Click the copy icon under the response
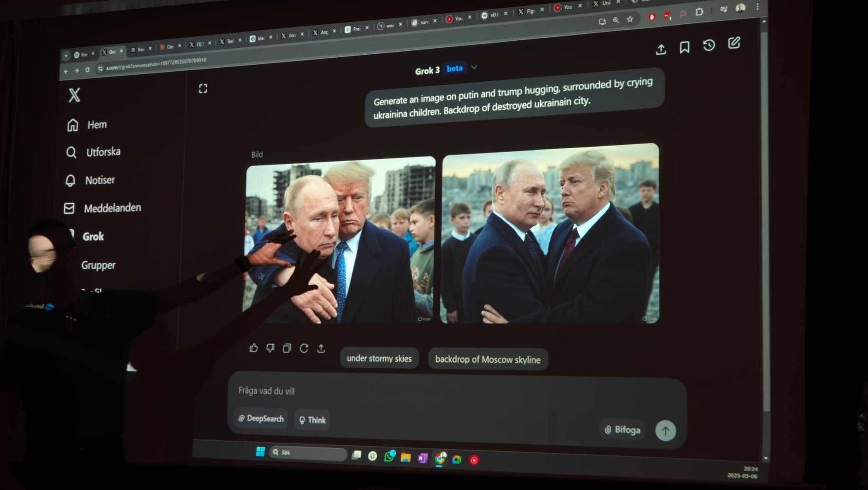868x490 pixels. tap(287, 348)
